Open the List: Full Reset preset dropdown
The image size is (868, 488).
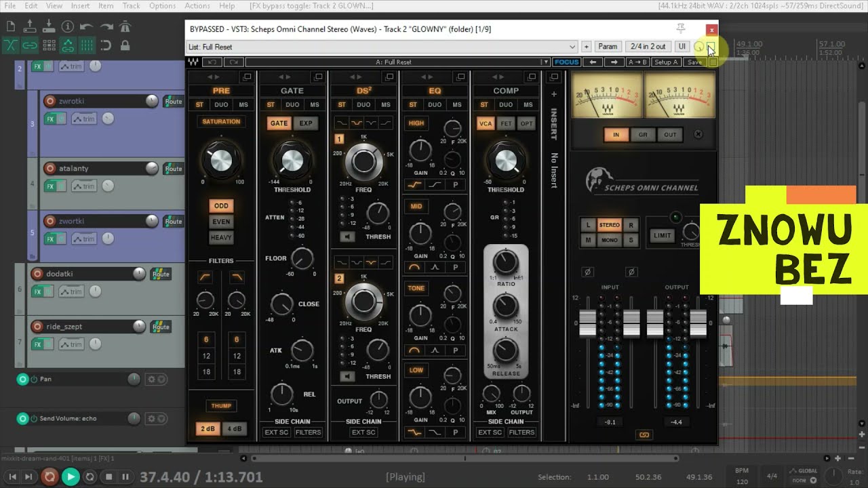[x=382, y=47]
